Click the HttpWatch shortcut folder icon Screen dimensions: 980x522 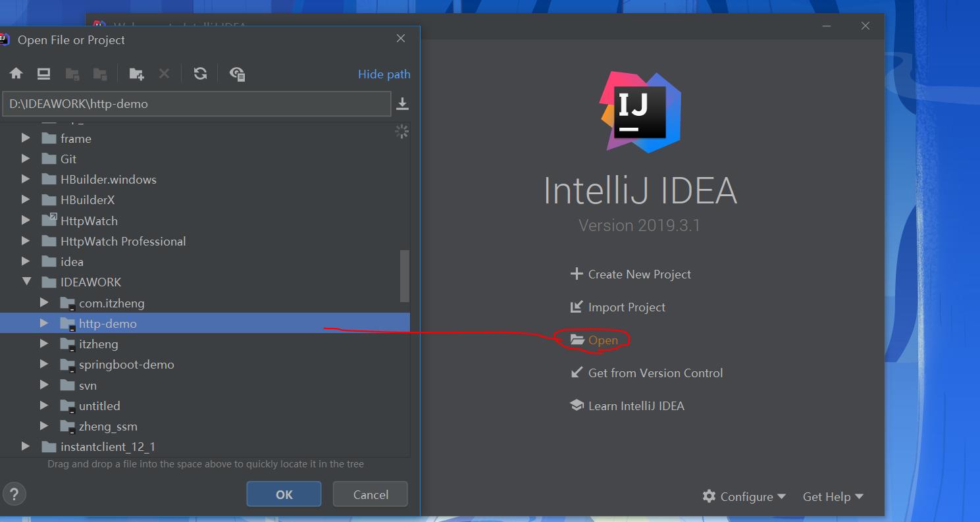point(49,221)
